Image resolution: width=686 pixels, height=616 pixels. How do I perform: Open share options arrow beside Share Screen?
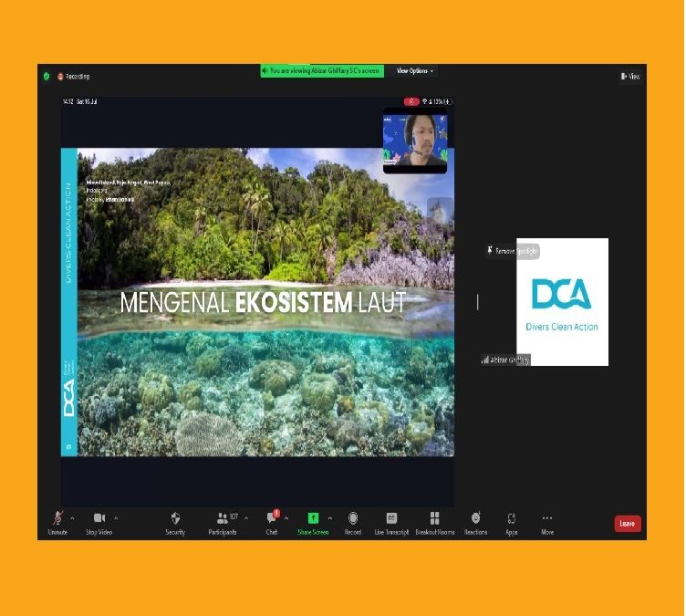pos(330,518)
